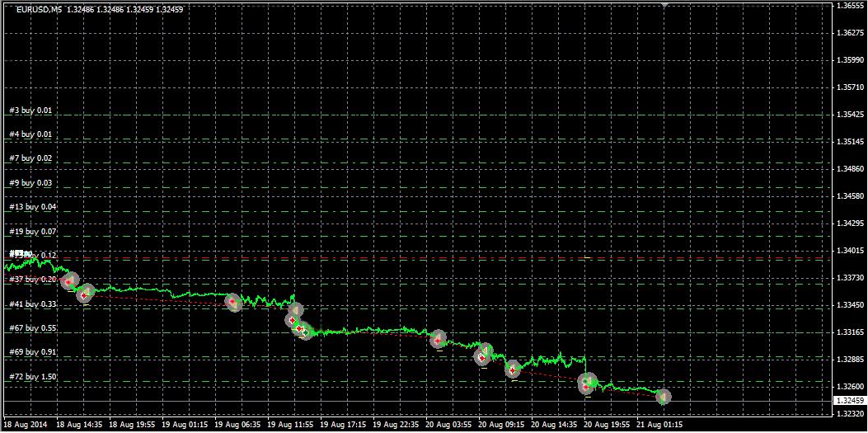Viewport: 868px width, 433px height.
Task: Click price scale value 1.33165
Action: (x=851, y=332)
